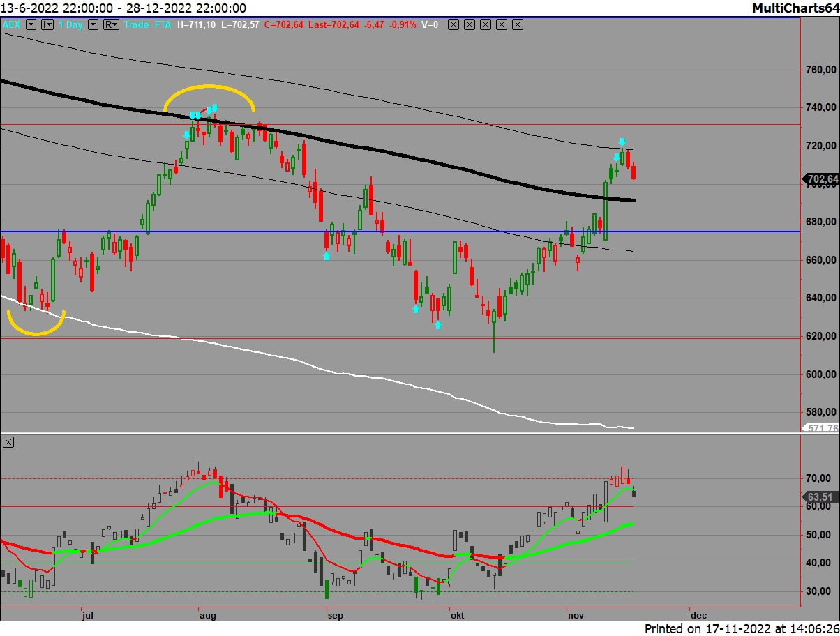Click the 571,76 white line value label

pos(821,428)
